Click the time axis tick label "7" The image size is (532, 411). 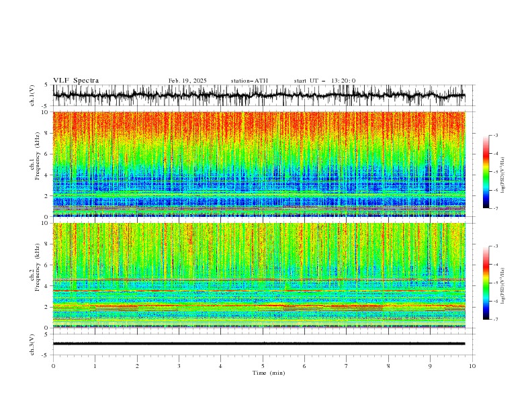point(346,366)
